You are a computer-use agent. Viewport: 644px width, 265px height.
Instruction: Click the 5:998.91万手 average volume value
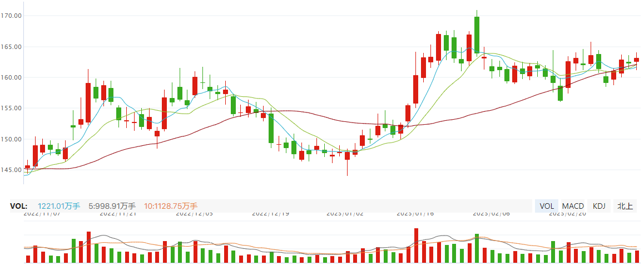point(112,206)
